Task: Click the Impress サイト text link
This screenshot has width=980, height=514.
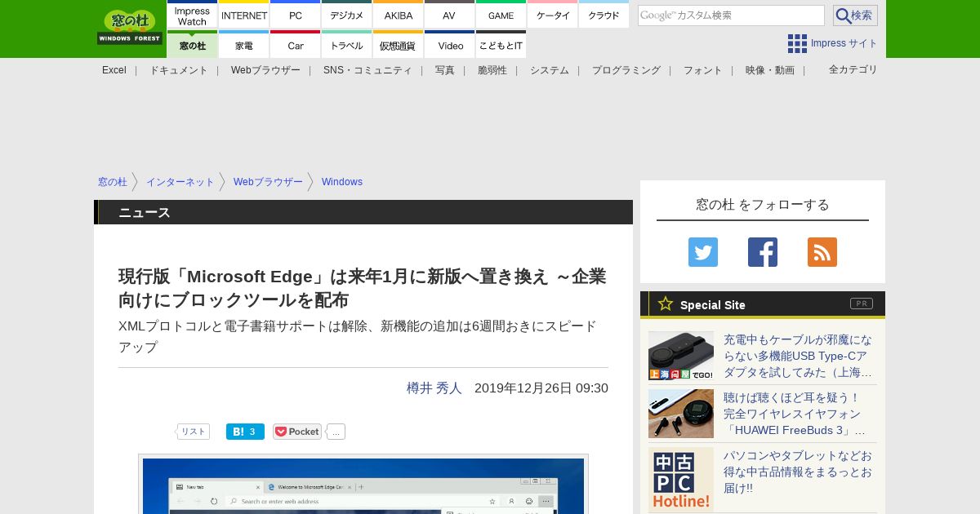Action: (844, 43)
